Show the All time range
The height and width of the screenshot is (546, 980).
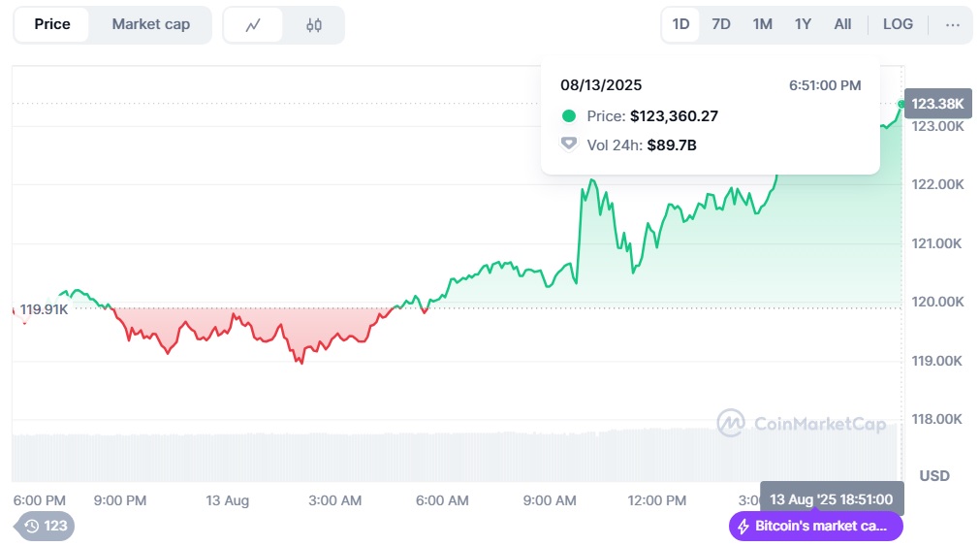[842, 25]
